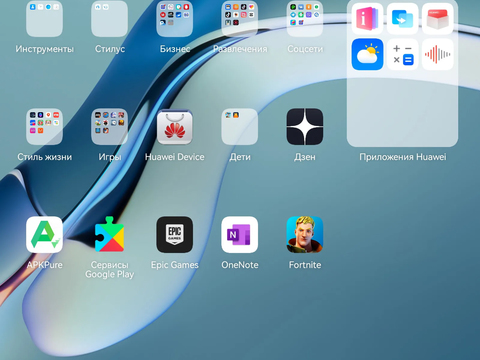Open the Развлечения folder
Image resolution: width=480 pixels, height=360 pixels.
tap(240, 18)
